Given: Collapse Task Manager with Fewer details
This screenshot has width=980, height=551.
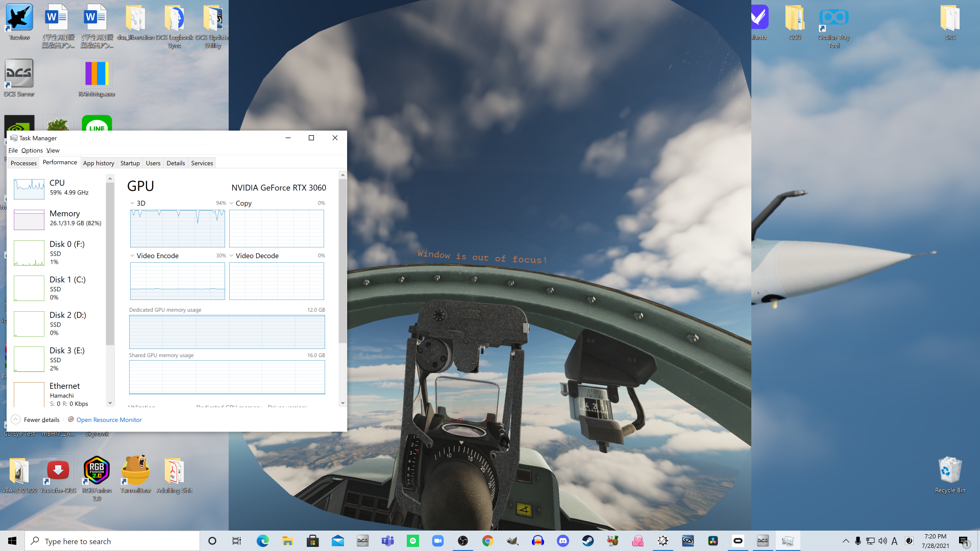Looking at the screenshot, I should tap(36, 420).
